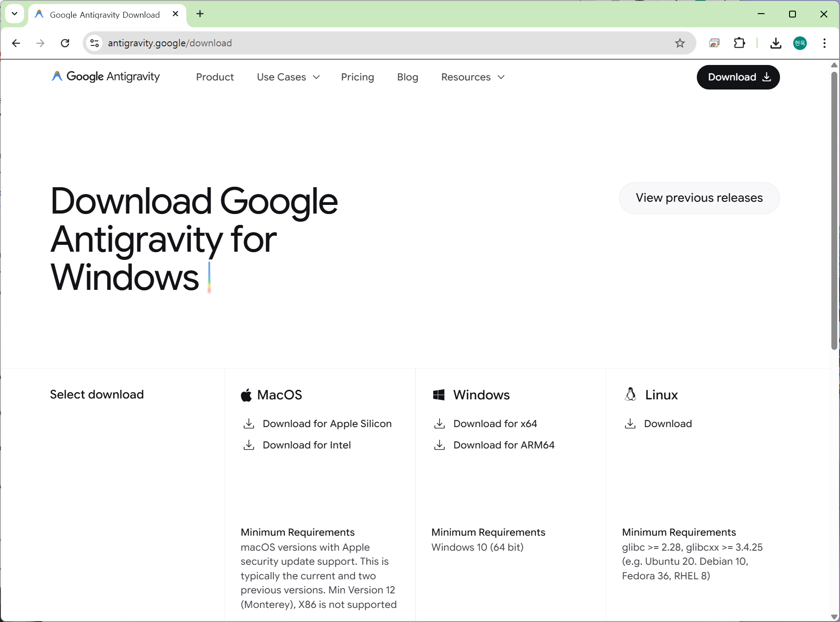The height and width of the screenshot is (622, 840).
Task: Click the Linux download arrow icon
Action: pos(630,423)
